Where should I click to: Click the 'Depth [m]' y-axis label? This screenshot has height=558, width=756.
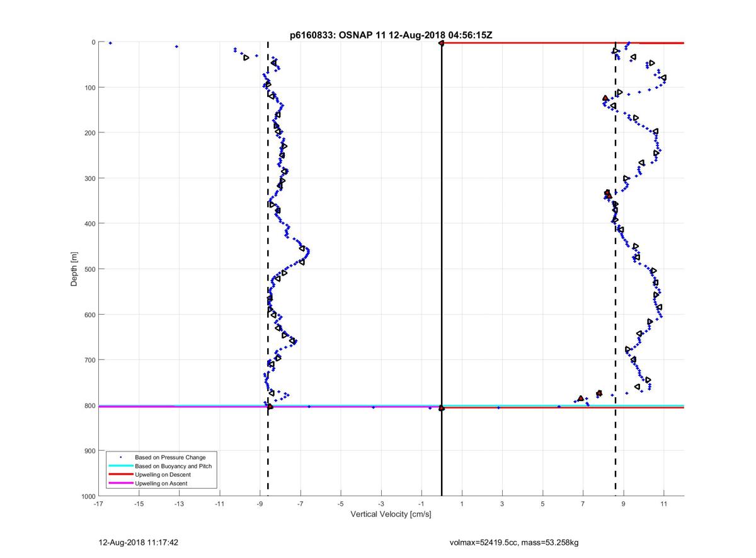pyautogui.click(x=74, y=269)
